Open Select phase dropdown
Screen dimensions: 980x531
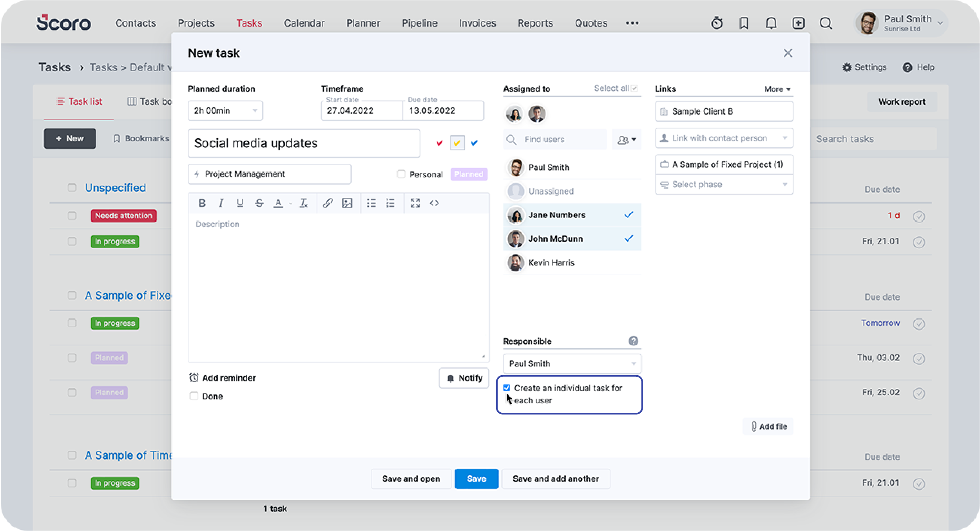pyautogui.click(x=724, y=184)
